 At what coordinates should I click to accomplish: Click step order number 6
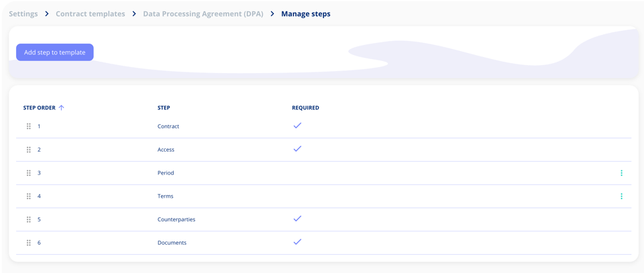coord(39,243)
